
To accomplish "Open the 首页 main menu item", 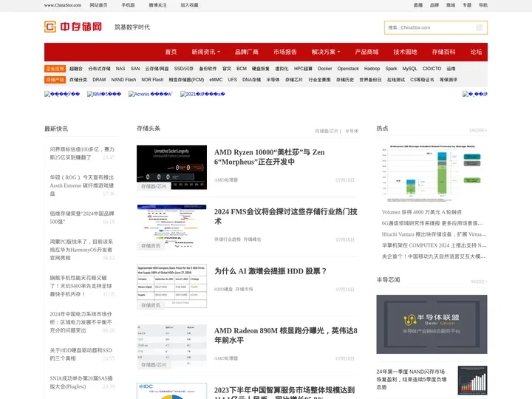I will pyautogui.click(x=171, y=52).
